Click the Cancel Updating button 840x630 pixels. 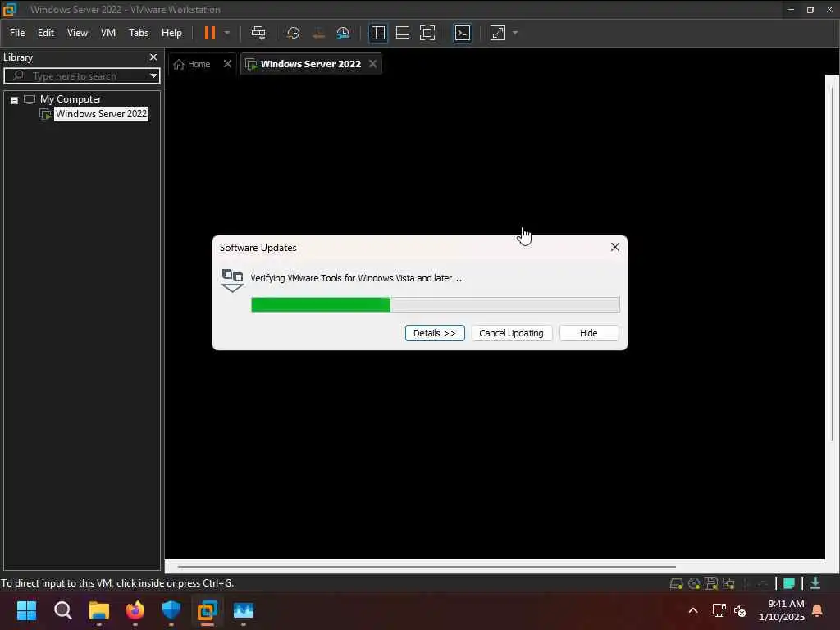(x=511, y=333)
